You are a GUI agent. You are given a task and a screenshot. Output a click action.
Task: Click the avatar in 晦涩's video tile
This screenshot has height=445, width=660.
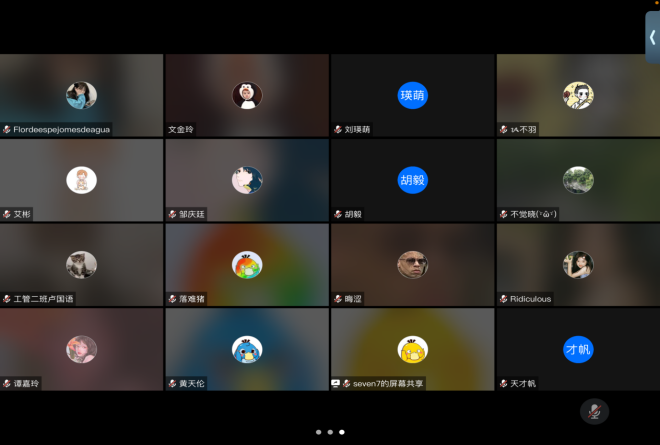(x=412, y=264)
